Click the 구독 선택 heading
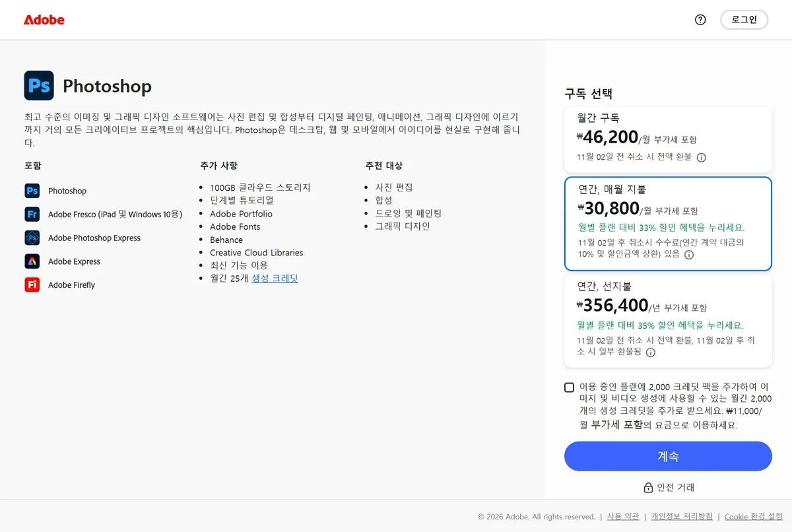The width and height of the screenshot is (792, 532). tap(589, 94)
